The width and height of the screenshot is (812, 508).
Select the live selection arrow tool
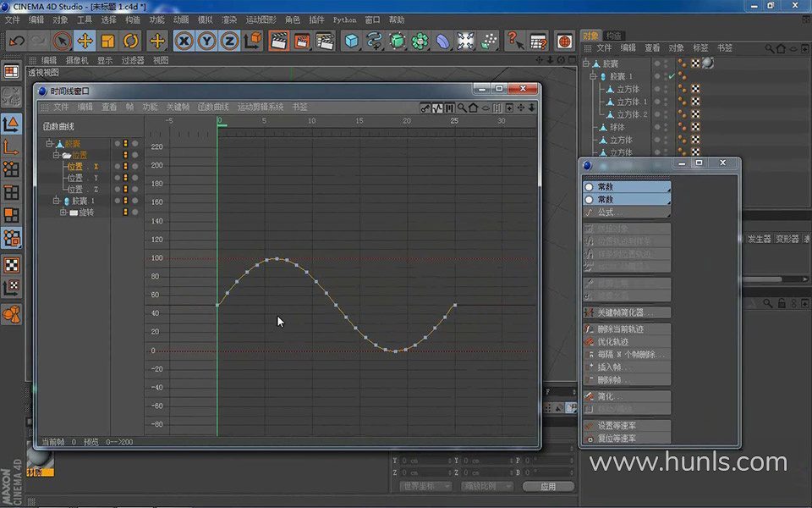62,41
